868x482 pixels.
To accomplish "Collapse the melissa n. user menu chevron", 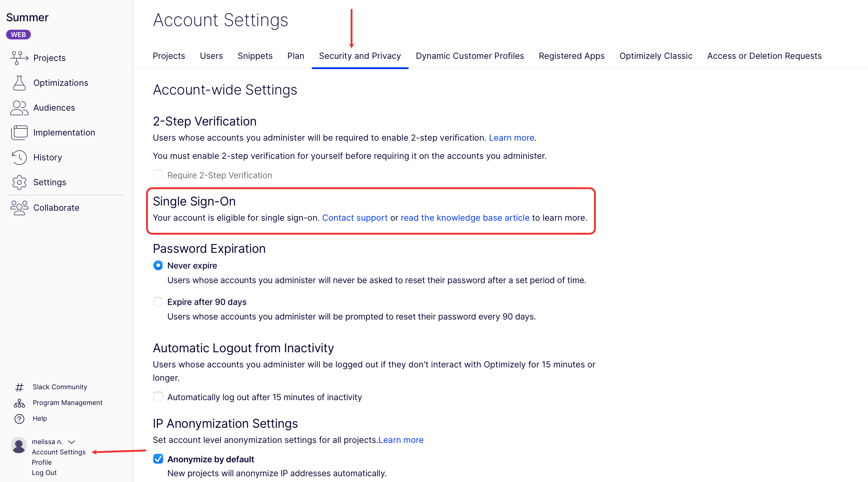I will tap(72, 442).
